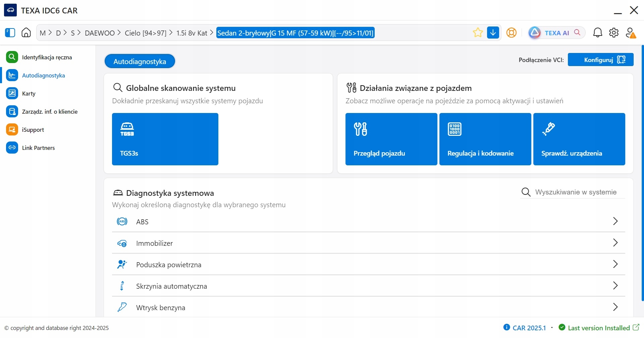Click the Immobilizer key icon

(122, 243)
